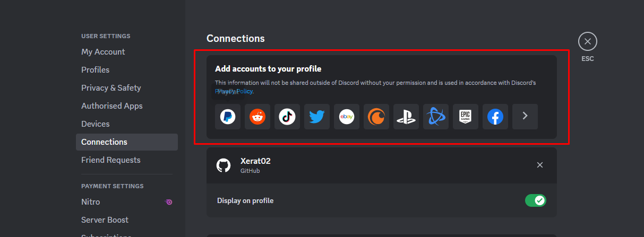Click the Reddit connection icon
Screen dimensions: 644x237
(257, 117)
